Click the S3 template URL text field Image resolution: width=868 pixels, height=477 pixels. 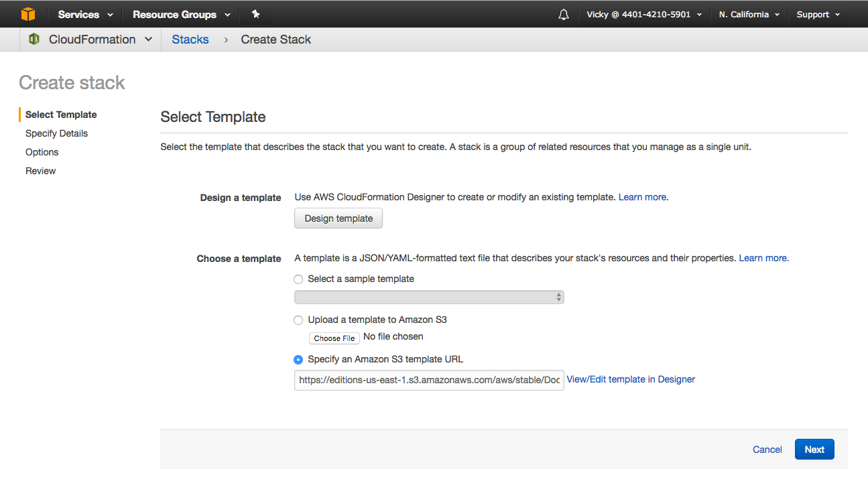click(x=429, y=380)
